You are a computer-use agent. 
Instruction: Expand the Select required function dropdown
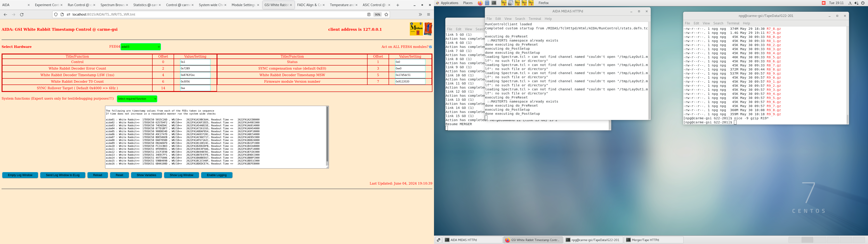pos(137,99)
